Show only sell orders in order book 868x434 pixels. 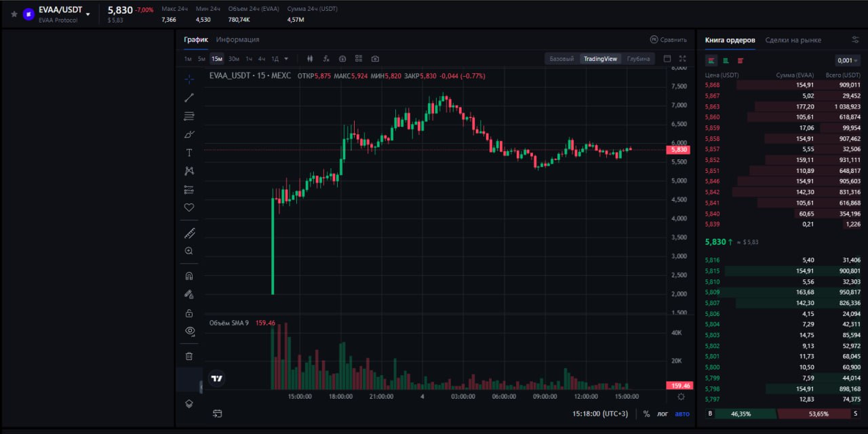(x=740, y=60)
